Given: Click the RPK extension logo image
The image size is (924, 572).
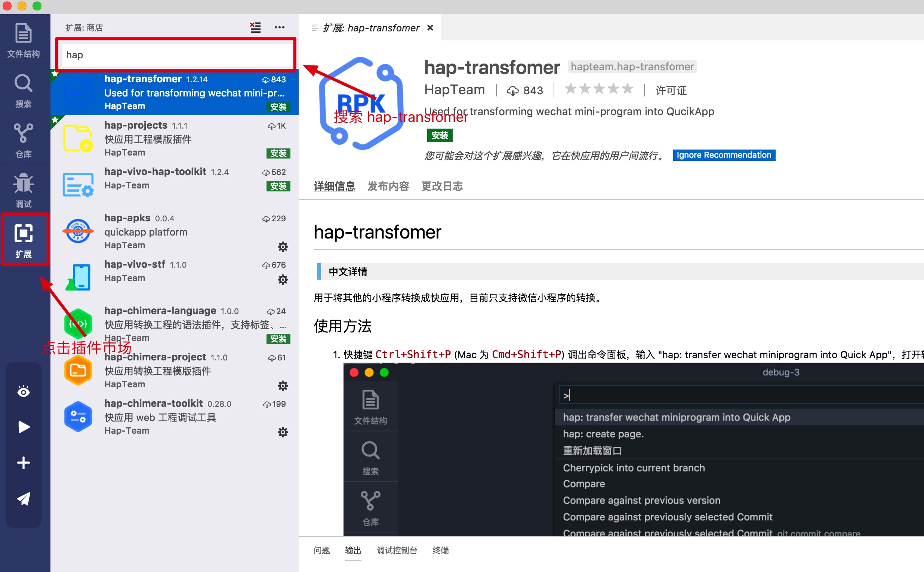Looking at the screenshot, I should (361, 103).
